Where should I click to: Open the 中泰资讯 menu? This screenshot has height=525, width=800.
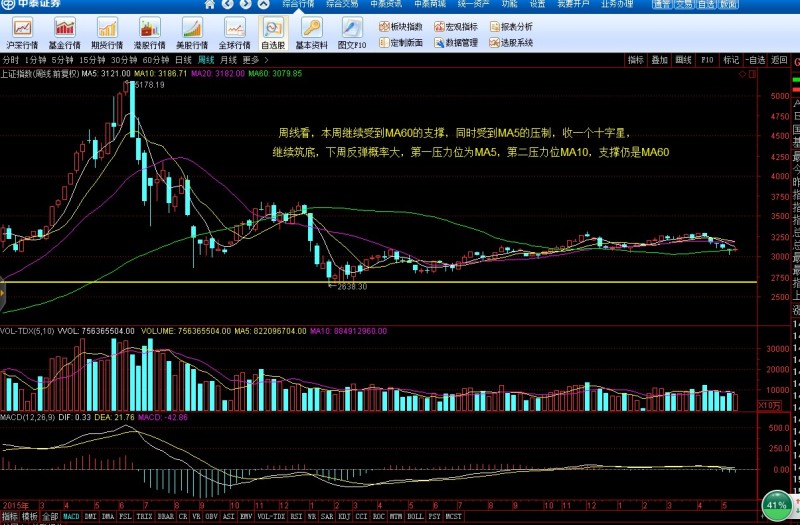[x=386, y=4]
